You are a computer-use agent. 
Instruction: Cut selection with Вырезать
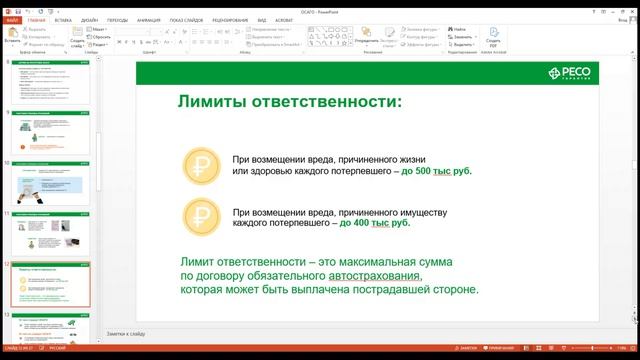[34, 29]
